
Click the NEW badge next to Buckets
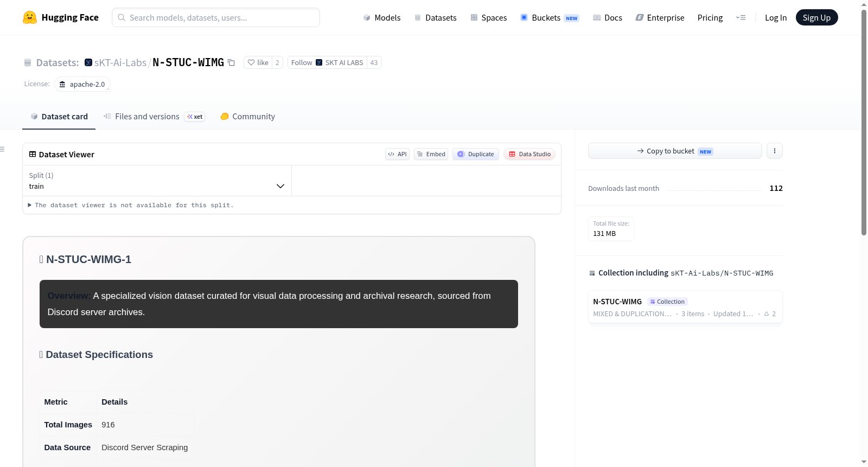click(x=572, y=18)
